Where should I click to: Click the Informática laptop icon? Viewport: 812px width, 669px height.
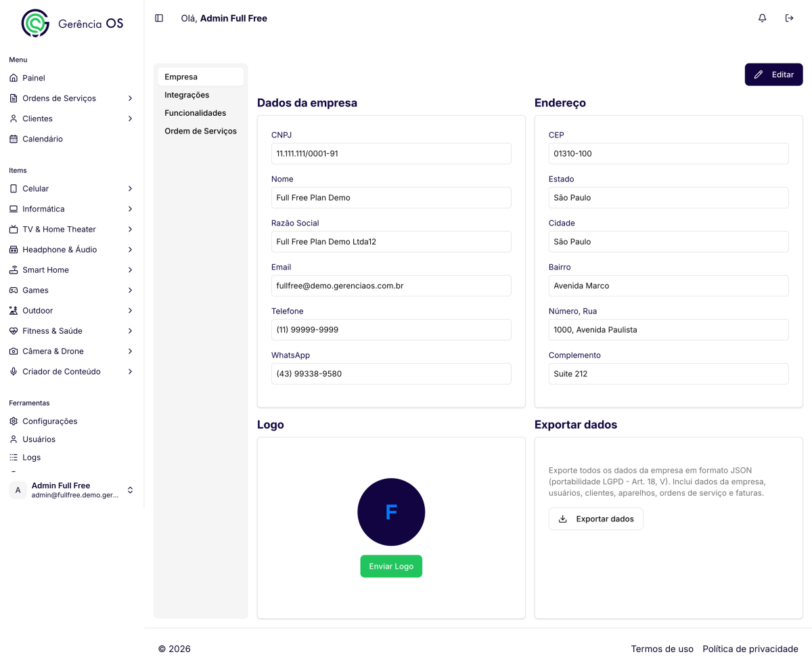tap(14, 209)
